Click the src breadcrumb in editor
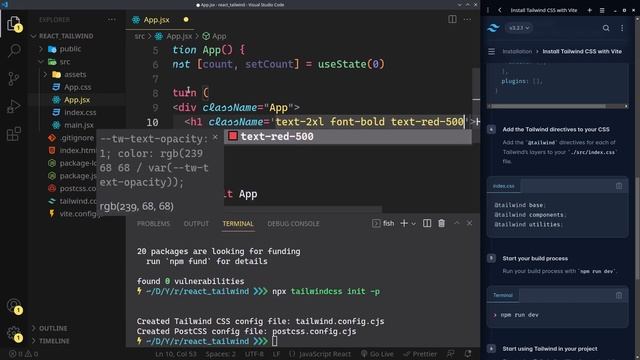 tap(140, 36)
